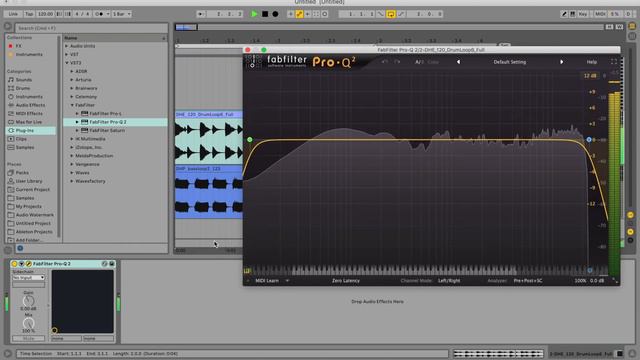Open Pro-Q 2 Help menu
Image resolution: width=640 pixels, height=360 pixels.
point(592,62)
